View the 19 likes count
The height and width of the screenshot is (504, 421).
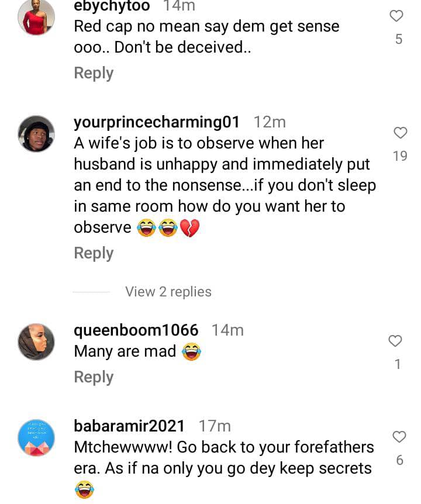[400, 156]
